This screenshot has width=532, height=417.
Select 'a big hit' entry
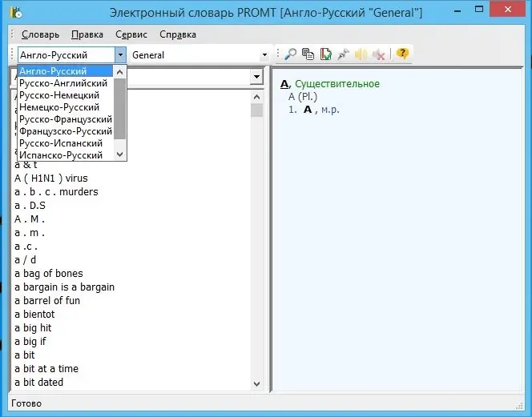click(34, 328)
